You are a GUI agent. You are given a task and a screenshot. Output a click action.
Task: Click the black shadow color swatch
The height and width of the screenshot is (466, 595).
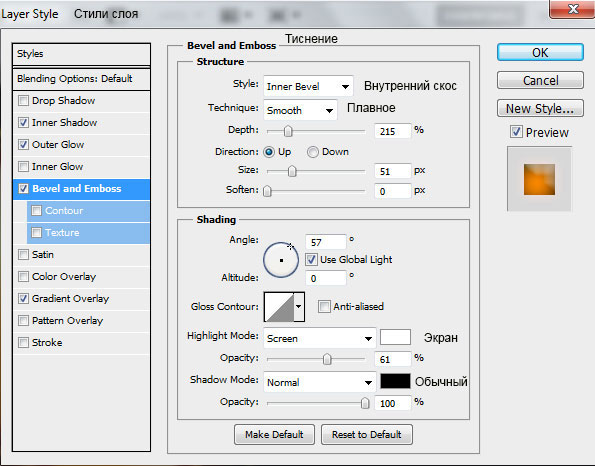395,381
